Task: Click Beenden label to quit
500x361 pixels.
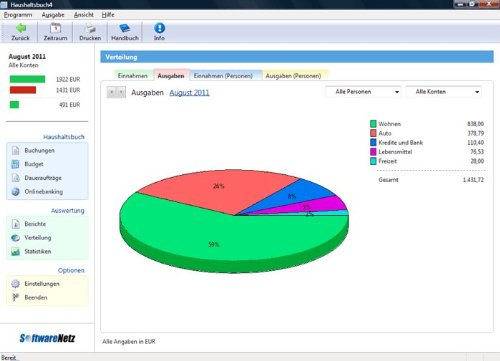Action: (x=36, y=297)
